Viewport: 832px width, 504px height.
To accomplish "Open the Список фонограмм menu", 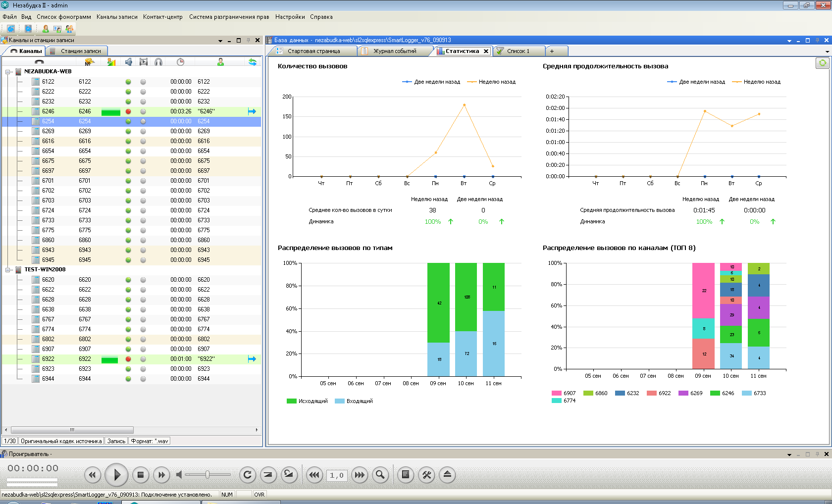I will (64, 17).
